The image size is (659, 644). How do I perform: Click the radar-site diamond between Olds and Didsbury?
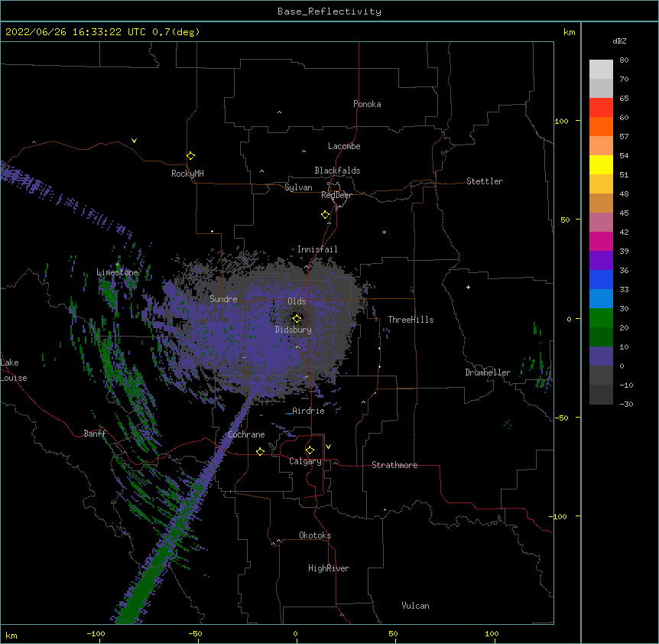coord(297,319)
